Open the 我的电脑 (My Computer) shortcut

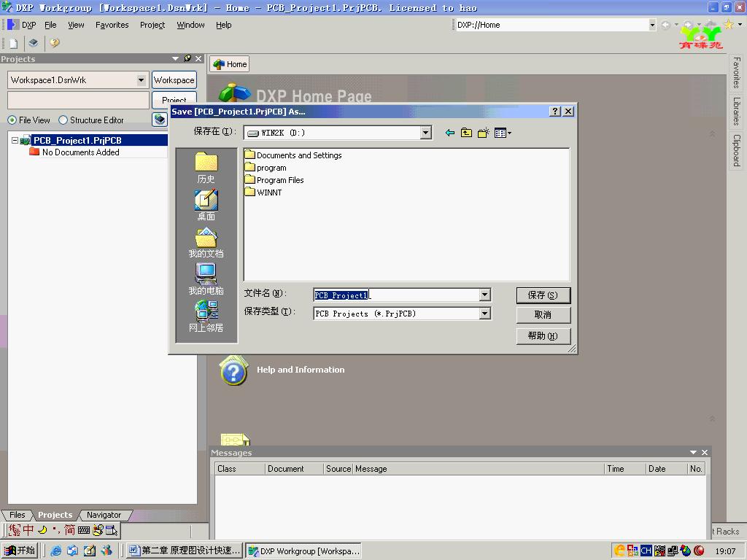206,279
